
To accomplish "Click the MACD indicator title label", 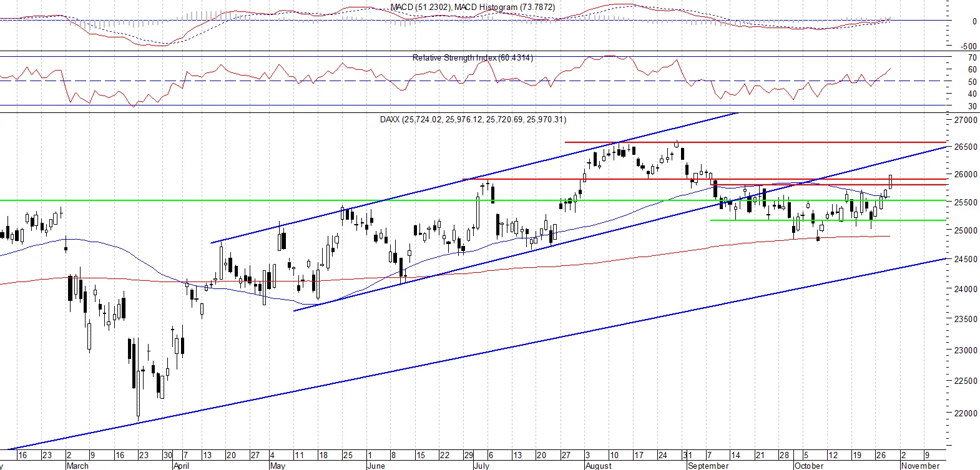I will tap(473, 7).
